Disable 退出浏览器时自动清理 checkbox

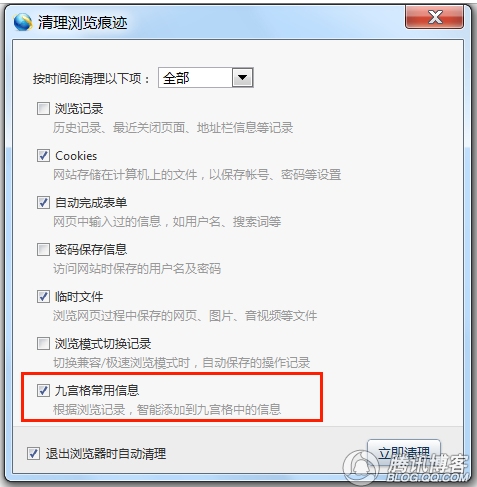(33, 454)
